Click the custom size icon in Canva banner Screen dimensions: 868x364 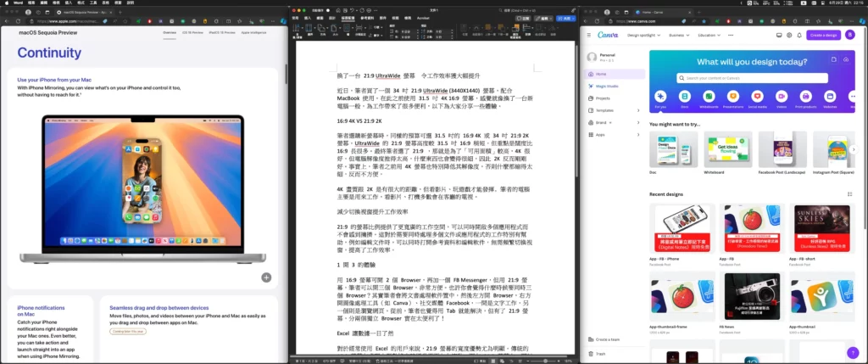pos(834,59)
